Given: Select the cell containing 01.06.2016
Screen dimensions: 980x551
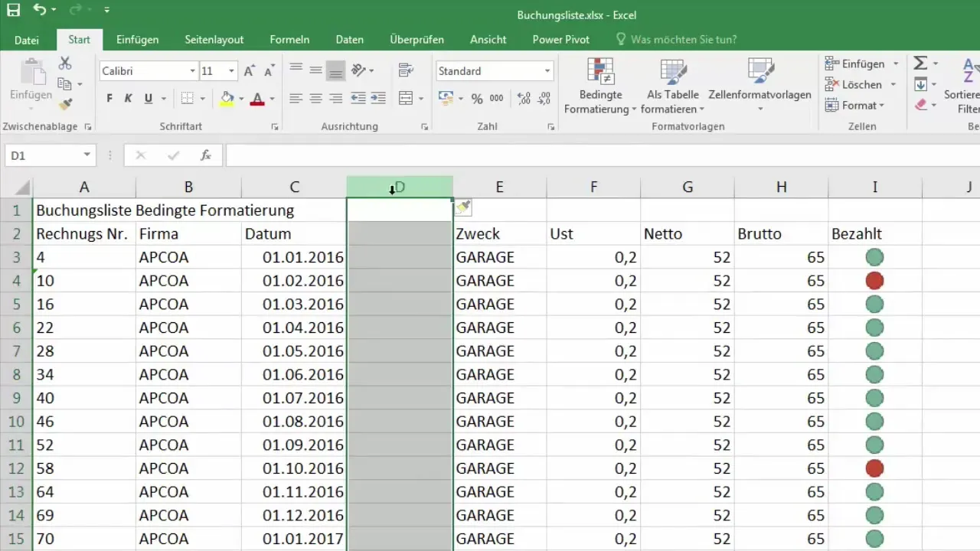Looking at the screenshot, I should (294, 374).
